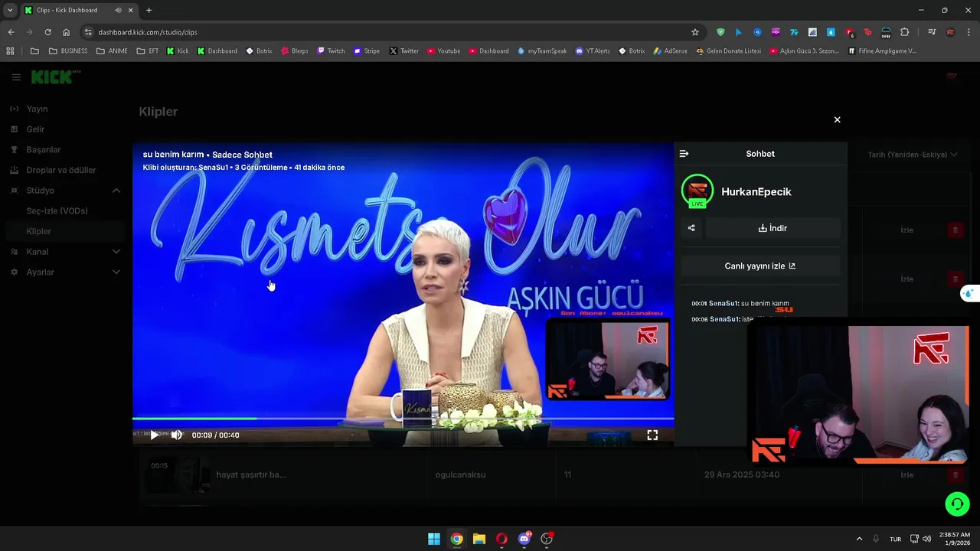
Task: Open Gelen Donate Listesi bookmark
Action: [x=728, y=51]
